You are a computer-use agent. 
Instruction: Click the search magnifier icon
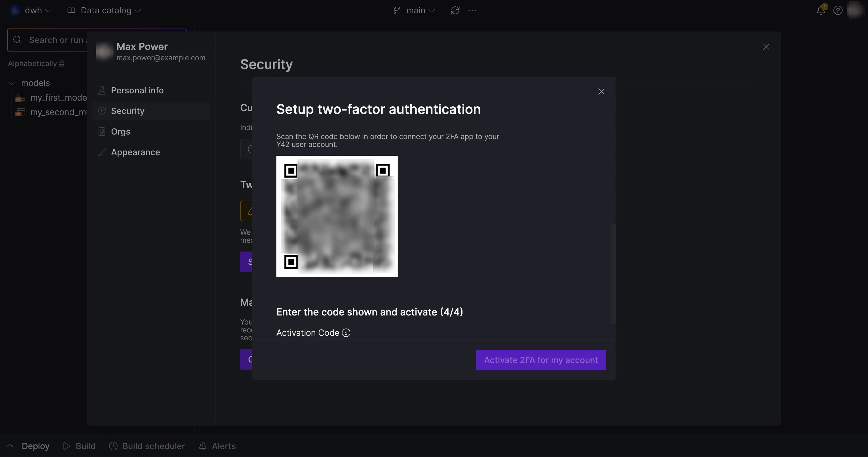coord(18,40)
